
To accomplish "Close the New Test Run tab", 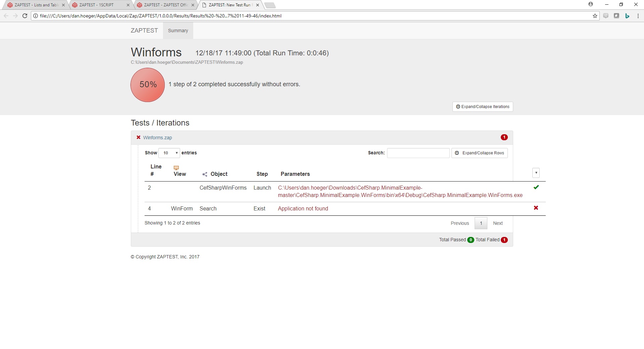I will tap(258, 5).
